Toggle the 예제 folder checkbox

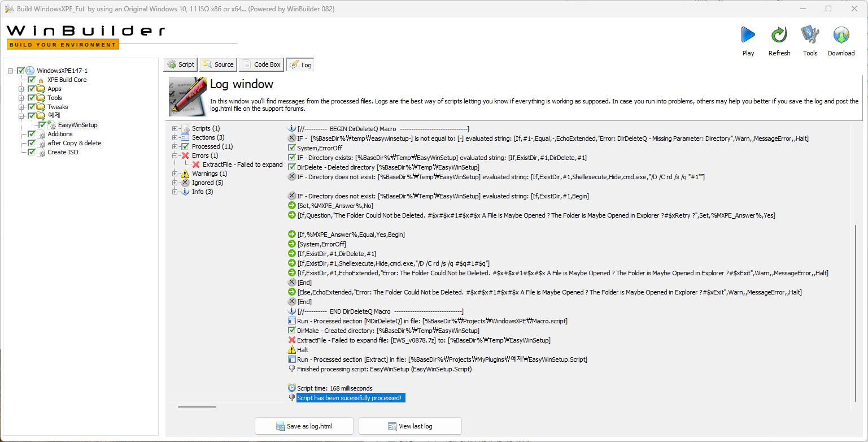pyautogui.click(x=32, y=116)
